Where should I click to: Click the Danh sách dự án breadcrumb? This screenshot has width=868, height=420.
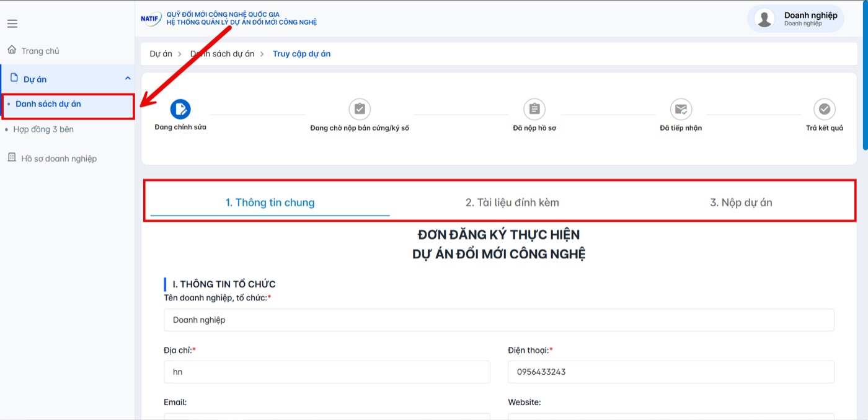coord(222,54)
